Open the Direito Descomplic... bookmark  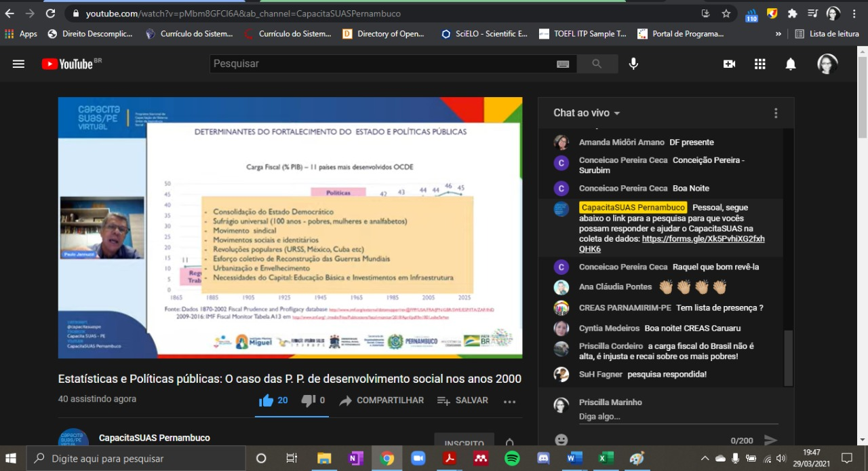tap(90, 34)
